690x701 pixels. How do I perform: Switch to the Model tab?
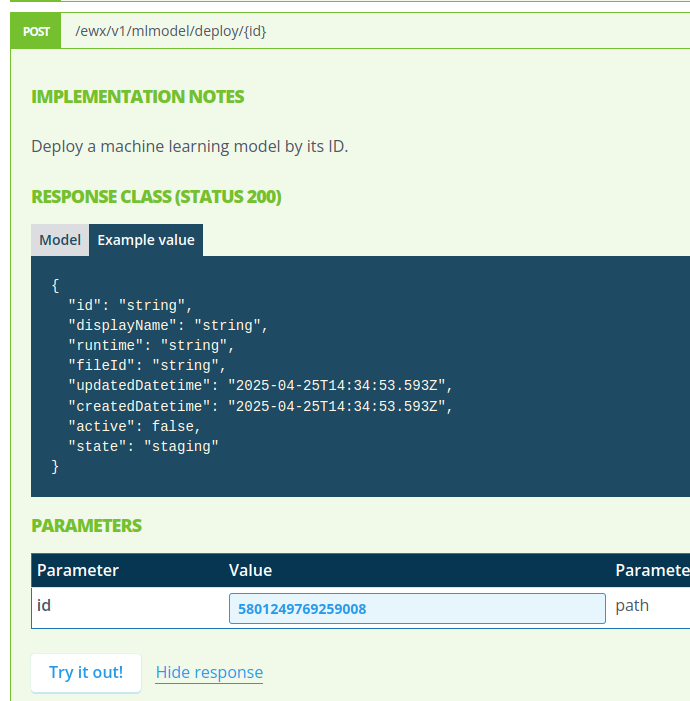60,240
